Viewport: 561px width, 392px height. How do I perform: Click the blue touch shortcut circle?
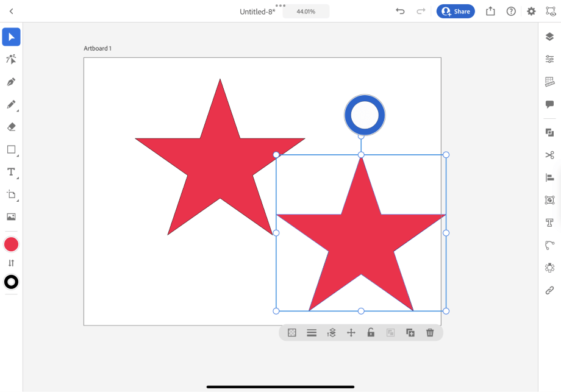tap(365, 115)
